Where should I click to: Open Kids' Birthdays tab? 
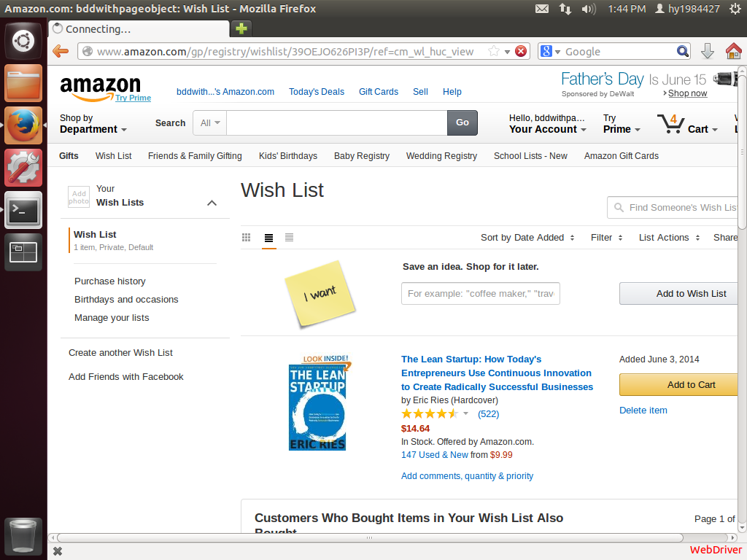coord(287,156)
